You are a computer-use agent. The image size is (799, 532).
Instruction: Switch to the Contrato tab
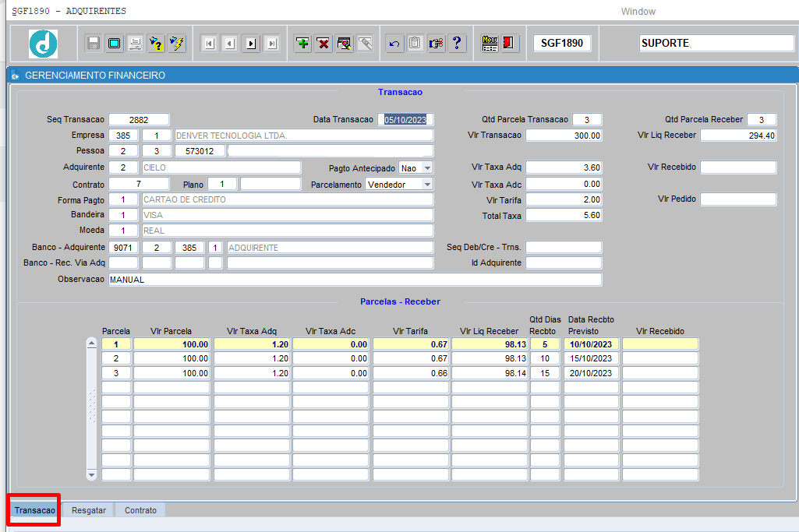[x=140, y=510]
